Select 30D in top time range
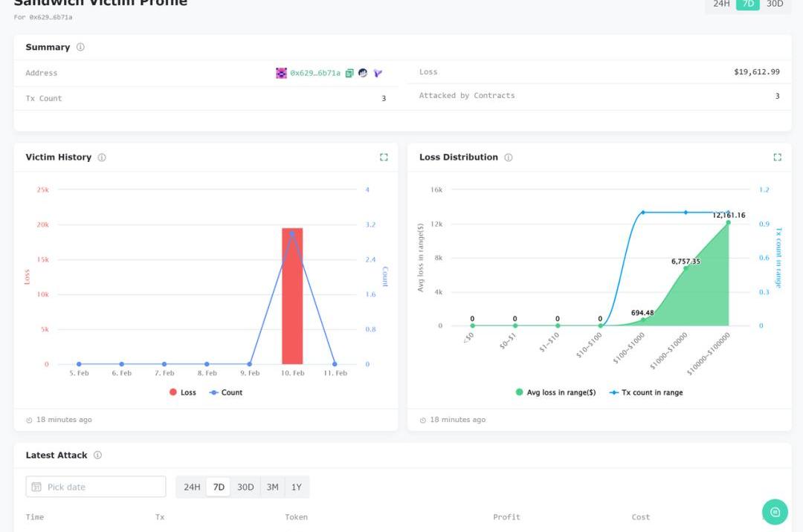803x532 pixels. 775,4
